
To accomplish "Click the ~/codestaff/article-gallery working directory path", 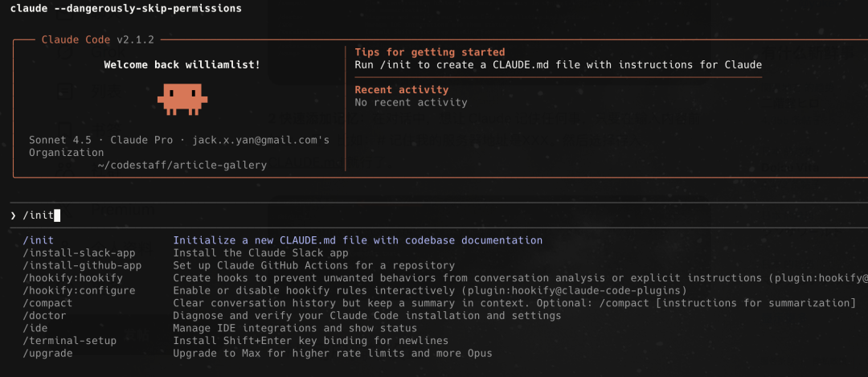I will [x=182, y=165].
